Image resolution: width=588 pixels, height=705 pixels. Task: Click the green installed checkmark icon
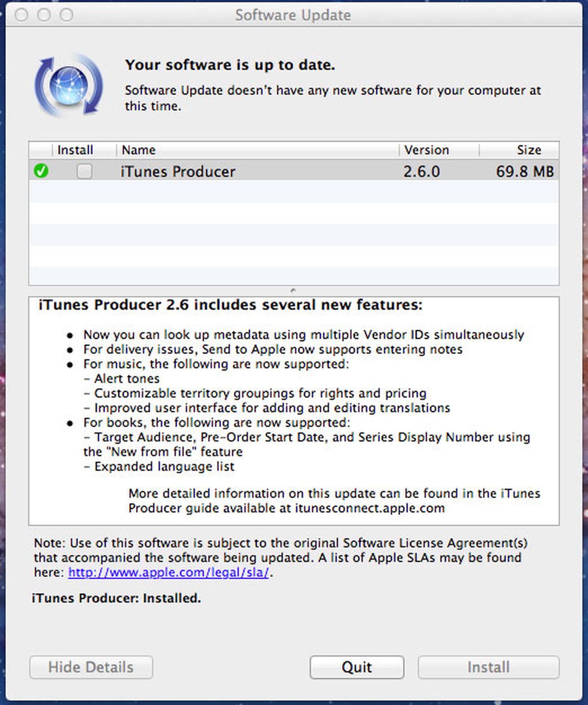click(41, 171)
